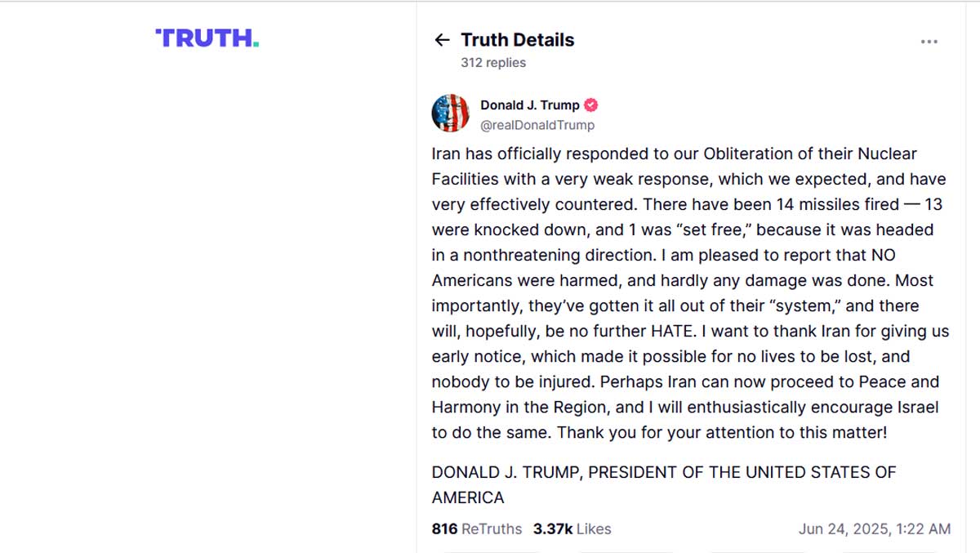Open the three-dot more options menu
The image size is (980, 553).
(x=929, y=42)
